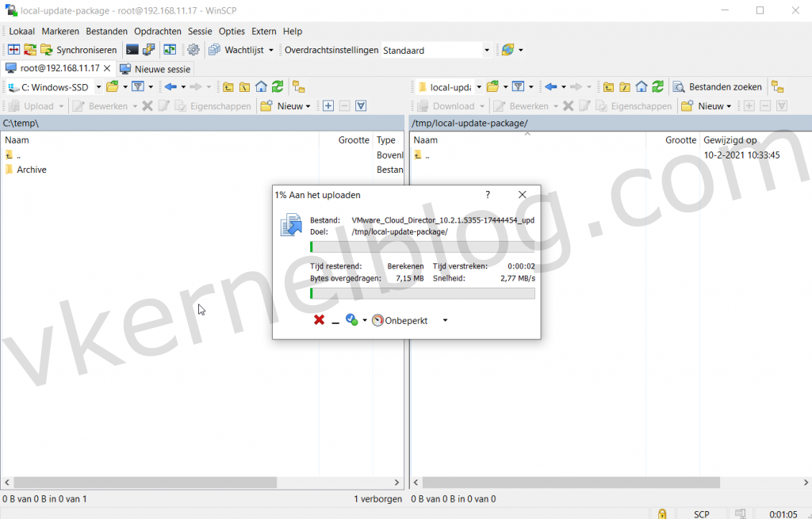Open the drive selection C: Windows-SSD dropdown
Image resolution: width=812 pixels, height=519 pixels.
tap(98, 87)
